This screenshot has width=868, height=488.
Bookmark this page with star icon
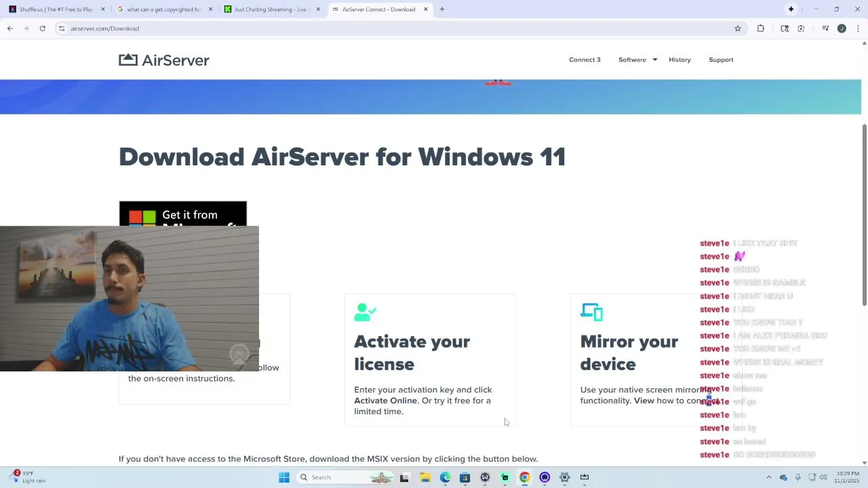point(738,28)
